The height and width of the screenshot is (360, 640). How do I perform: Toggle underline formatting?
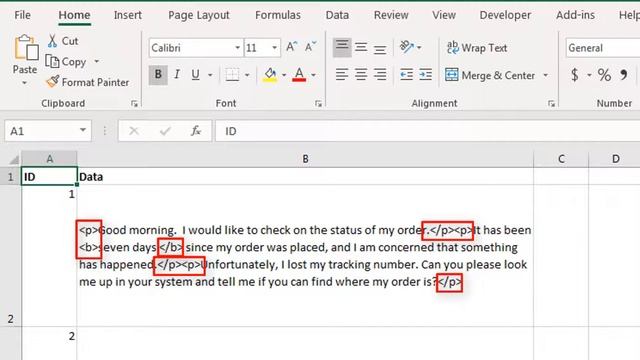pyautogui.click(x=196, y=75)
